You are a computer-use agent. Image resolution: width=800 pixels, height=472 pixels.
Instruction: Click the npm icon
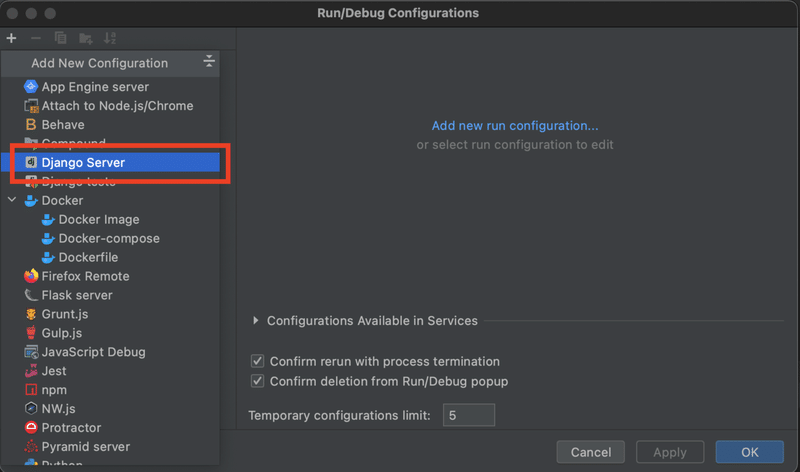(x=31, y=390)
